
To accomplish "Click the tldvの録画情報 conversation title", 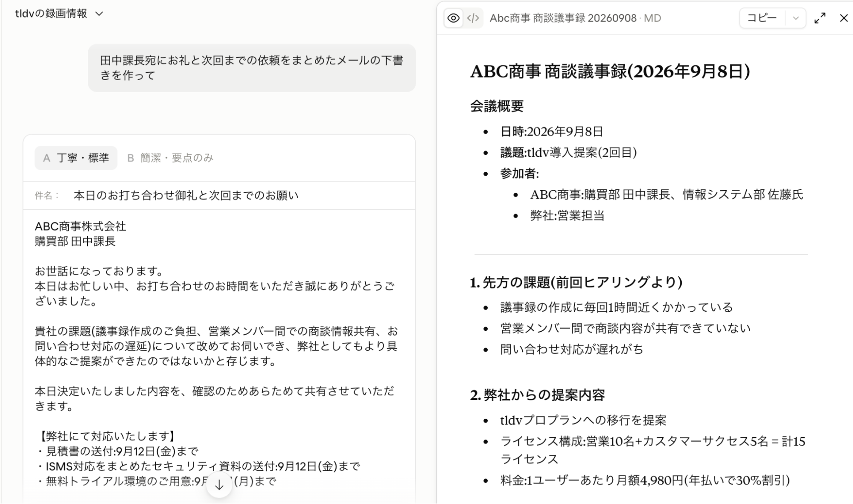I will pos(51,14).
